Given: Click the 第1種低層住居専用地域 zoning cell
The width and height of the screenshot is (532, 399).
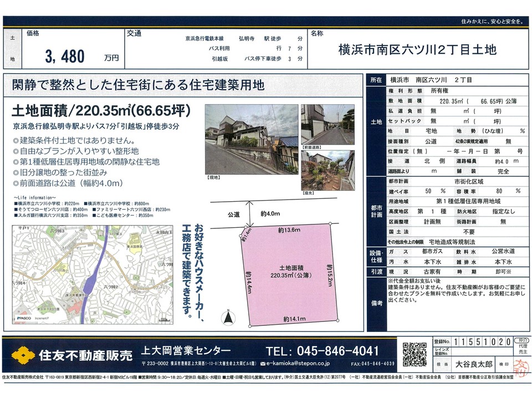Looking at the screenshot, I should click(468, 201).
